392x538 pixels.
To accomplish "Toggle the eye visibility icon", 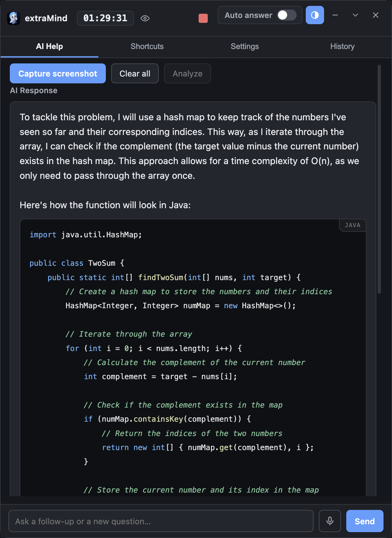I will pos(145,18).
